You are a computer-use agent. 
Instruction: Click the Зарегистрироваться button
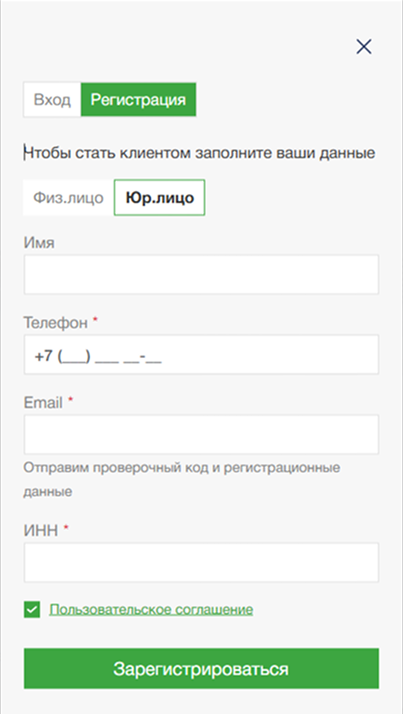[x=201, y=668]
